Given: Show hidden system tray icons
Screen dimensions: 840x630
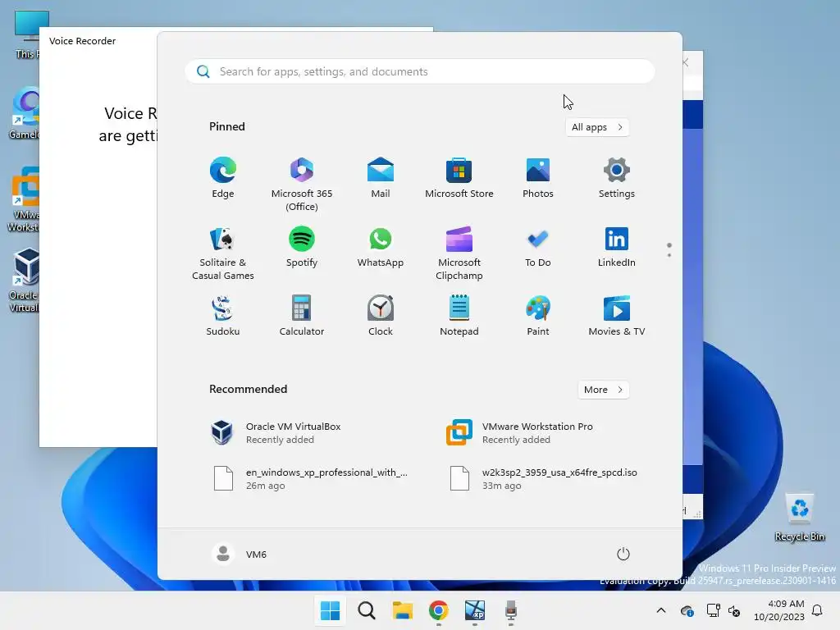Looking at the screenshot, I should point(661,610).
